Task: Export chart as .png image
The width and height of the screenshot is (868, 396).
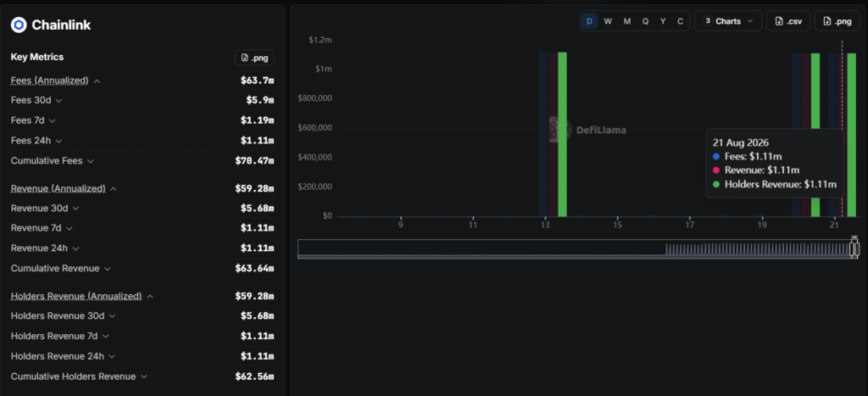Action: 837,21
